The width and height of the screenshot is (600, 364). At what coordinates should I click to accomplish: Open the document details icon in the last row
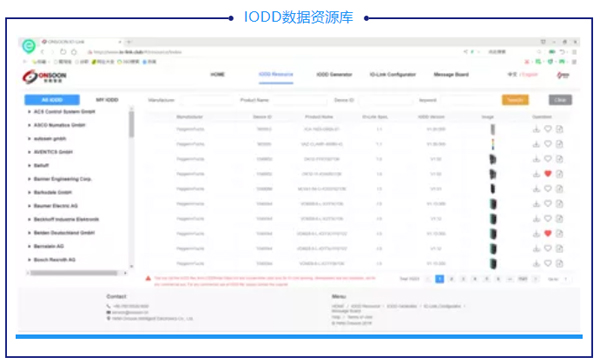coord(559,263)
